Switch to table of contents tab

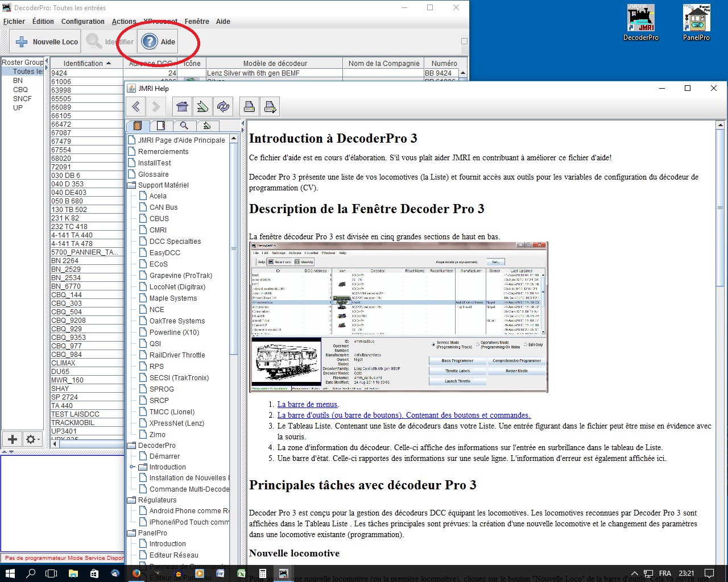tap(138, 126)
